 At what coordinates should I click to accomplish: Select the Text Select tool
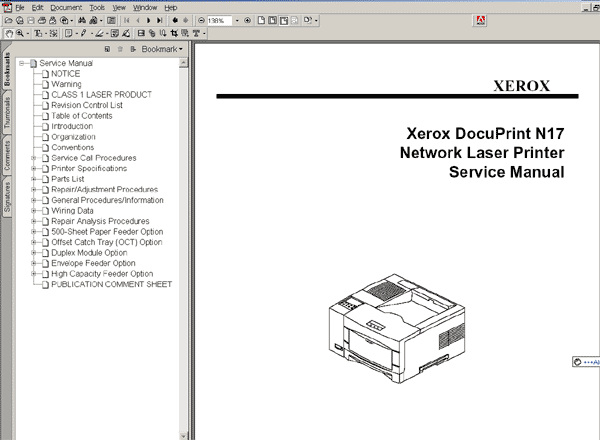point(38,34)
